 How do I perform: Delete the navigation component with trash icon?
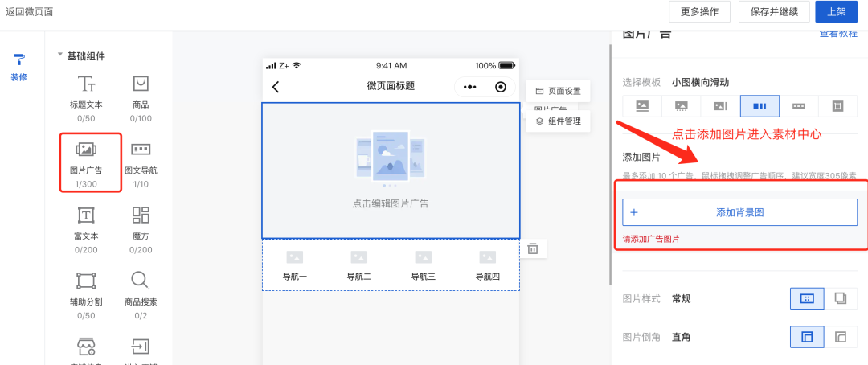click(533, 248)
